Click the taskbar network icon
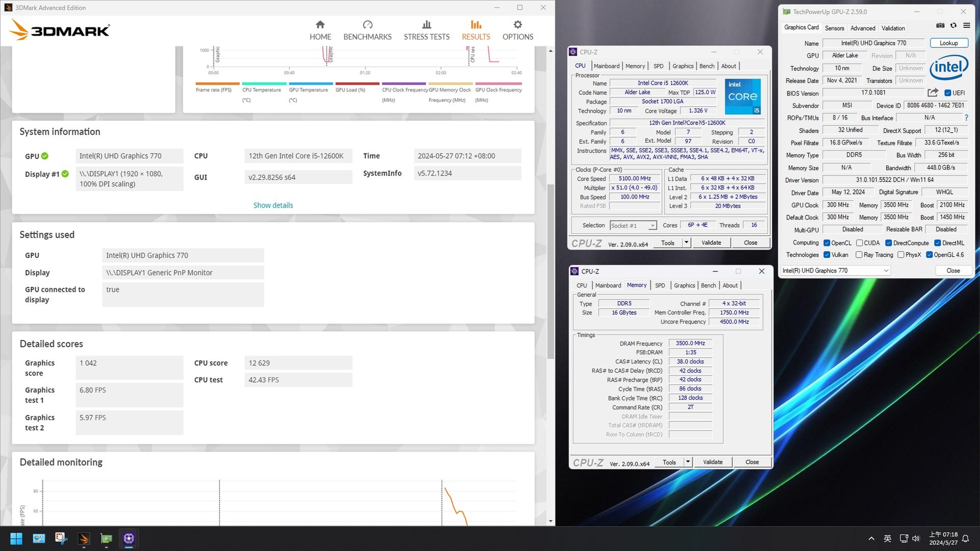This screenshot has height=551, width=980. (903, 538)
